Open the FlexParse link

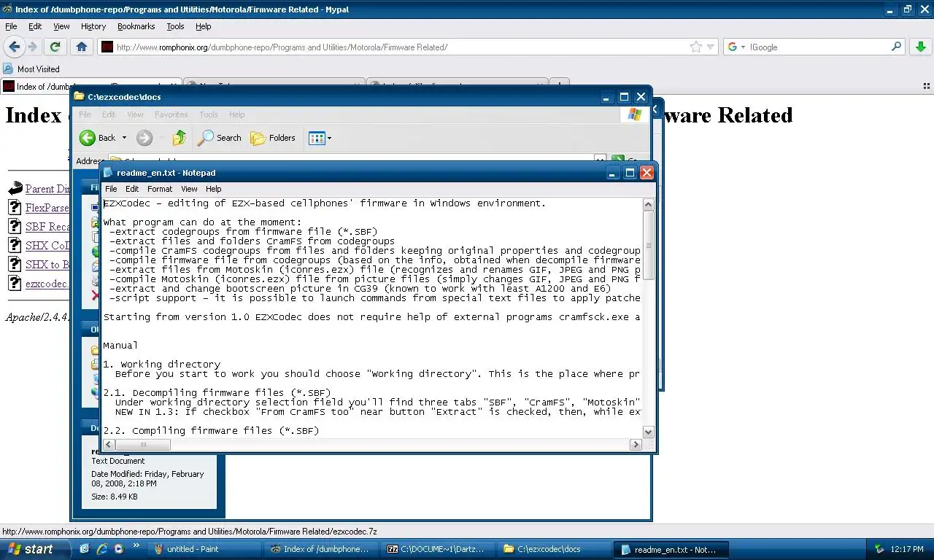47,208
